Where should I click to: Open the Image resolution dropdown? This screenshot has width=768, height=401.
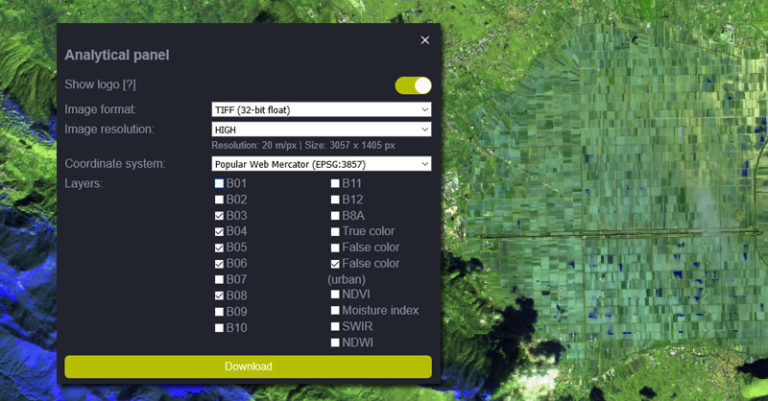point(321,129)
